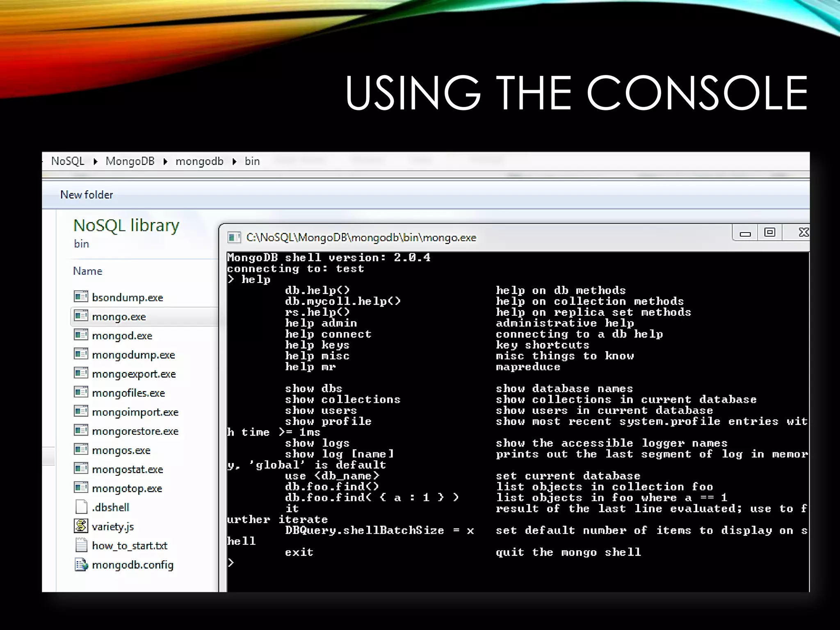Select the .dbshell blank file icon

click(81, 507)
